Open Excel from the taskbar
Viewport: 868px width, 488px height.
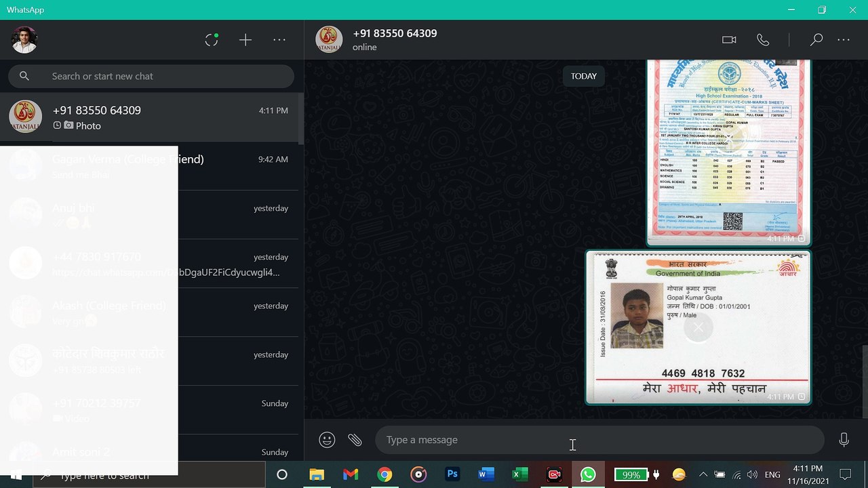coord(520,474)
